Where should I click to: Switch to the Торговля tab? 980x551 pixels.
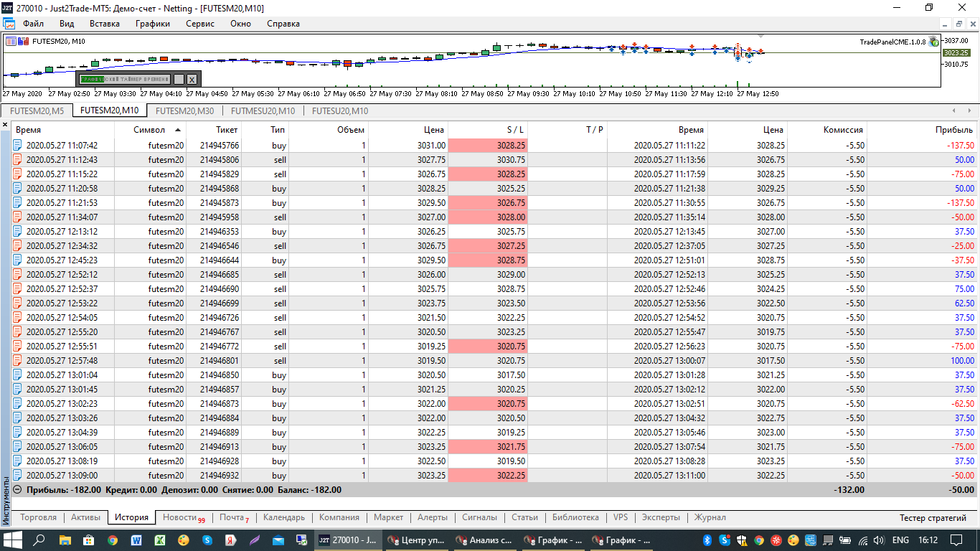39,517
